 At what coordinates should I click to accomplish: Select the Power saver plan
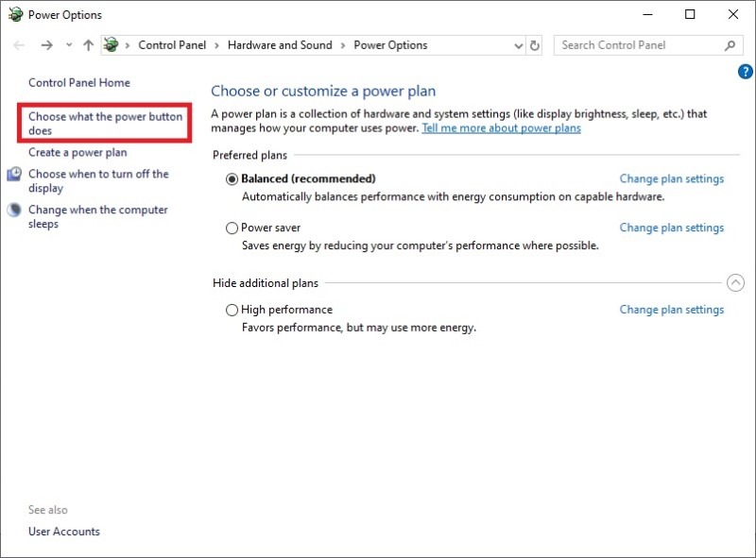click(x=232, y=228)
